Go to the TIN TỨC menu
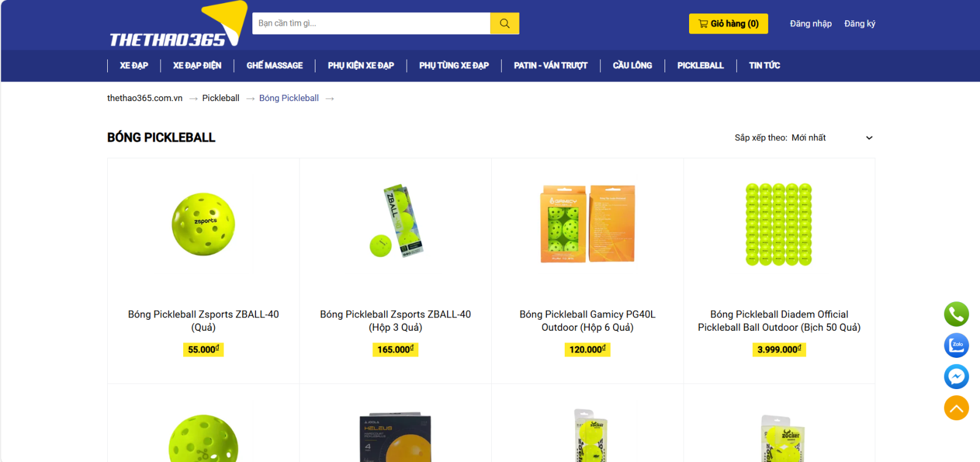Viewport: 980px width, 462px height. [764, 66]
